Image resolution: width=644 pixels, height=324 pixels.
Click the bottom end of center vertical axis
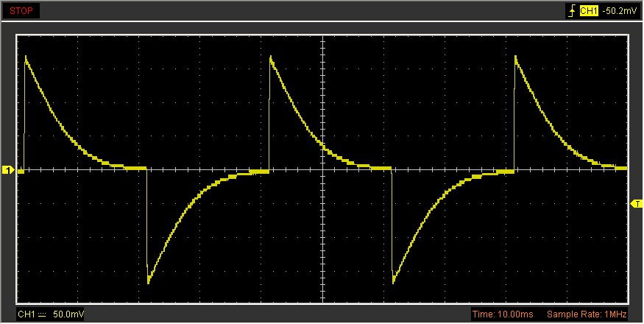pyautogui.click(x=322, y=301)
